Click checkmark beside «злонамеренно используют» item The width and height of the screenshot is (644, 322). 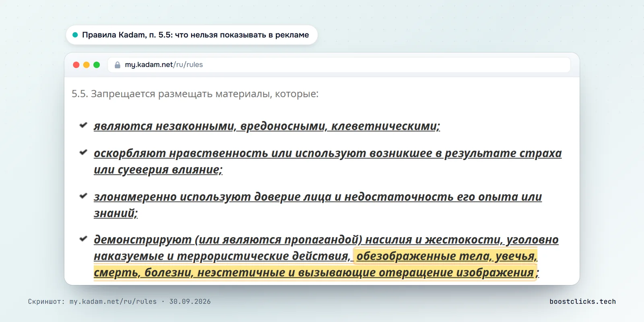pyautogui.click(x=83, y=196)
